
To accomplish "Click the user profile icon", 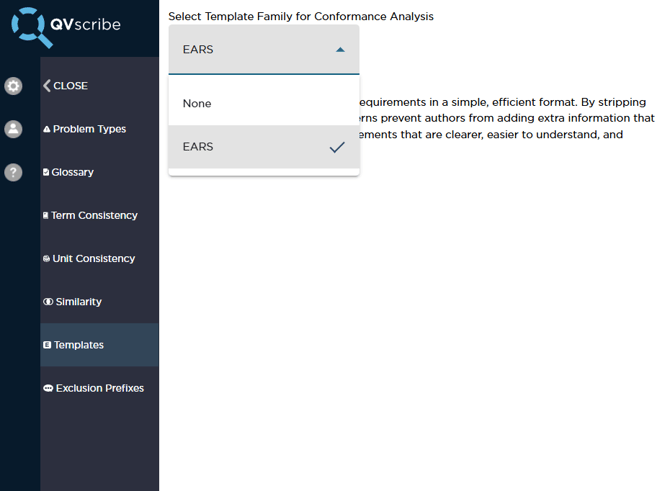I will pyautogui.click(x=13, y=129).
